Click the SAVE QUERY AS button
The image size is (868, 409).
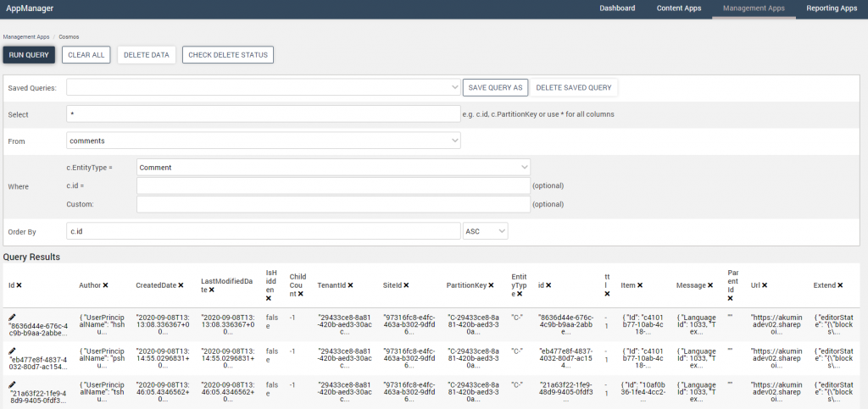coord(495,87)
